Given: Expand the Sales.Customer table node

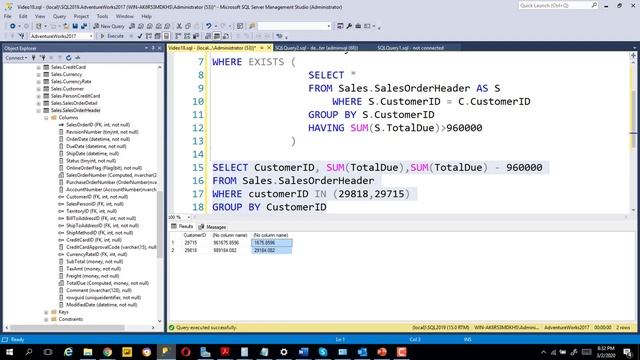Looking at the screenshot, I should (39, 89).
